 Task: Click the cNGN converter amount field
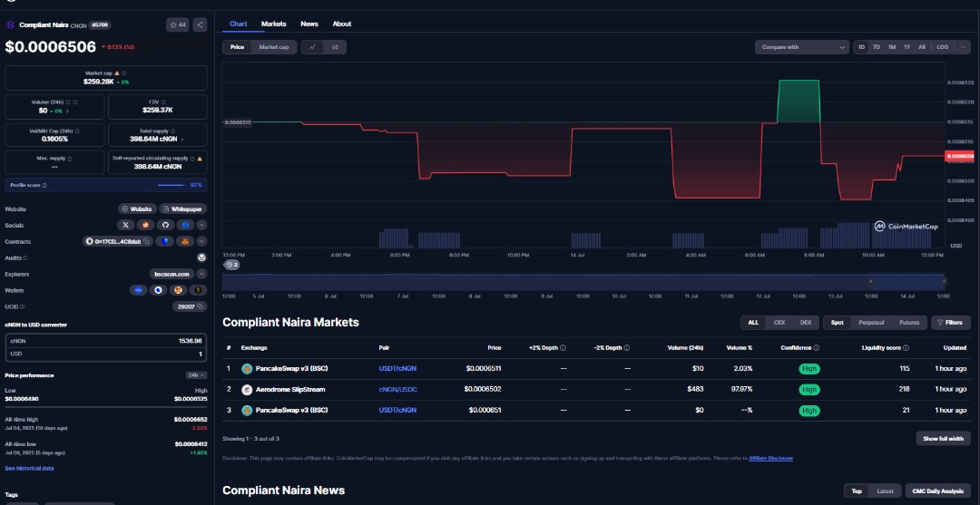pos(105,341)
